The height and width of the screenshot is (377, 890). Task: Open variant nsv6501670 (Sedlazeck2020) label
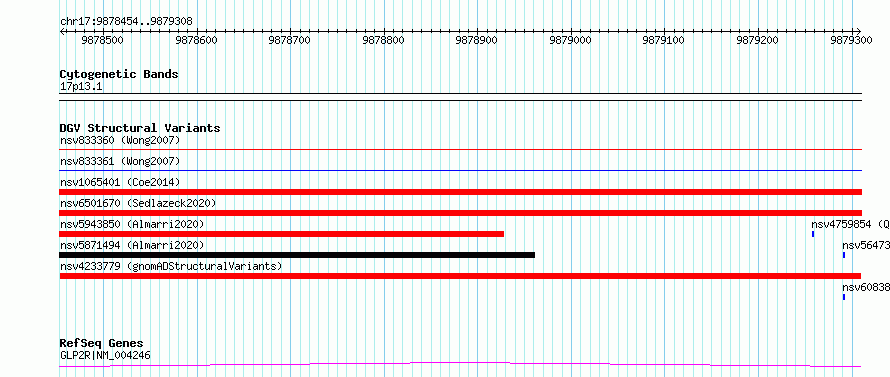(138, 203)
